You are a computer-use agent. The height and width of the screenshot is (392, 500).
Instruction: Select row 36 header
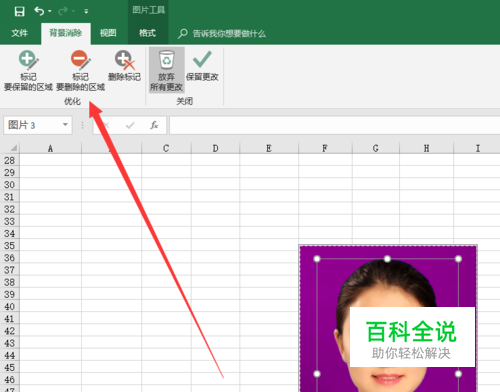pos(10,258)
